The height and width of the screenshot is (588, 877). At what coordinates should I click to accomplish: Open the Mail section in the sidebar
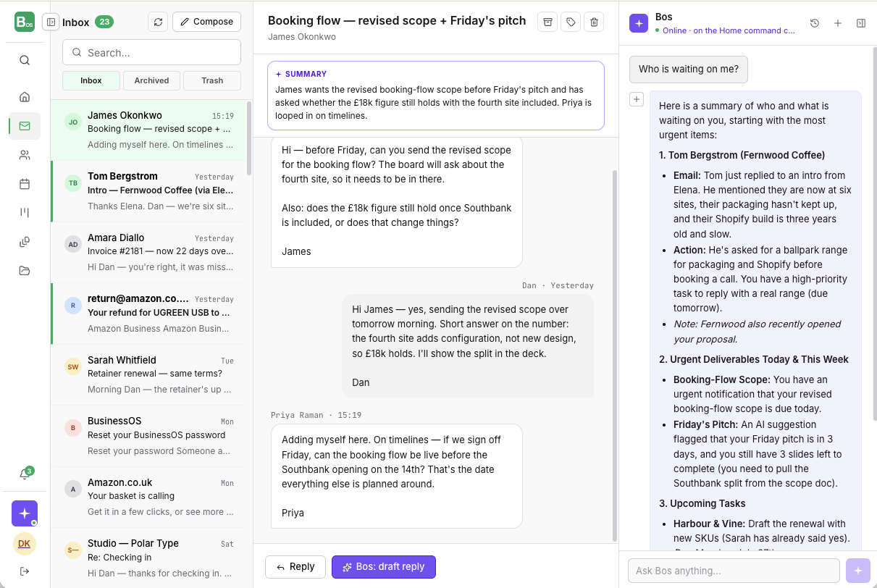[x=25, y=126]
